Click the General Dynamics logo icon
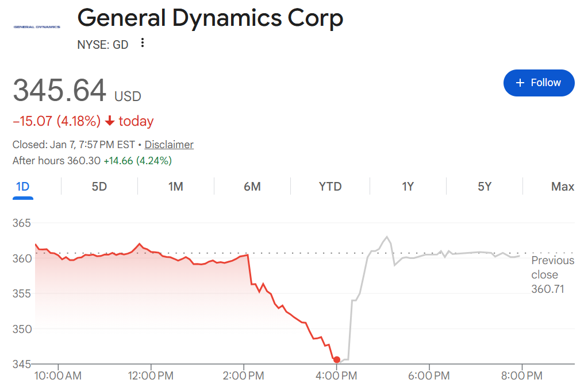The height and width of the screenshot is (391, 588). tap(37, 26)
